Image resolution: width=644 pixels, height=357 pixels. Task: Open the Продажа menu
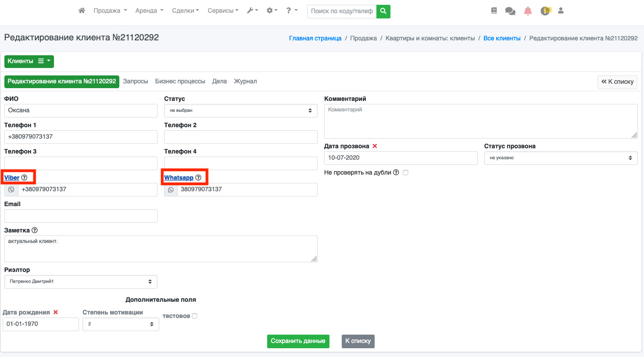click(110, 11)
